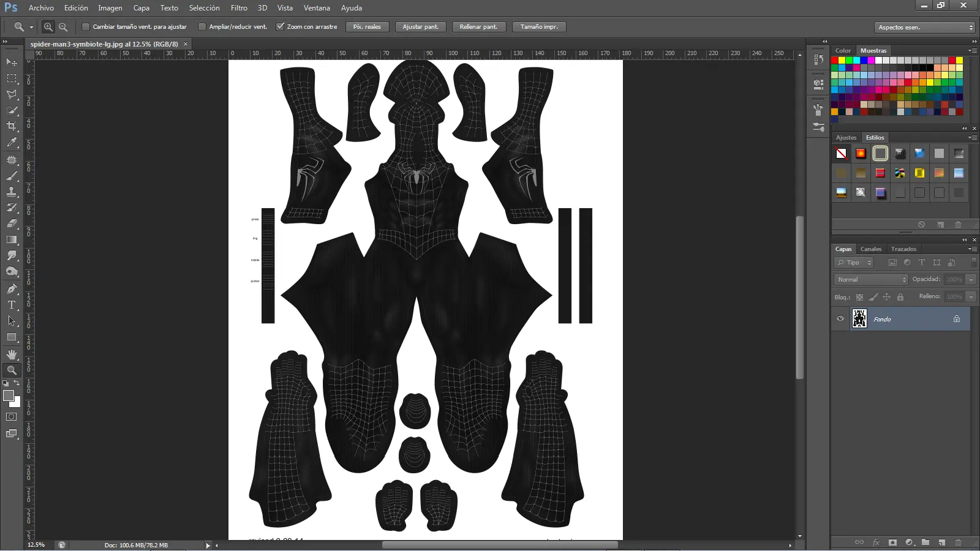Toggle lock transparent pixels icon
The image size is (980, 551).
tap(859, 297)
